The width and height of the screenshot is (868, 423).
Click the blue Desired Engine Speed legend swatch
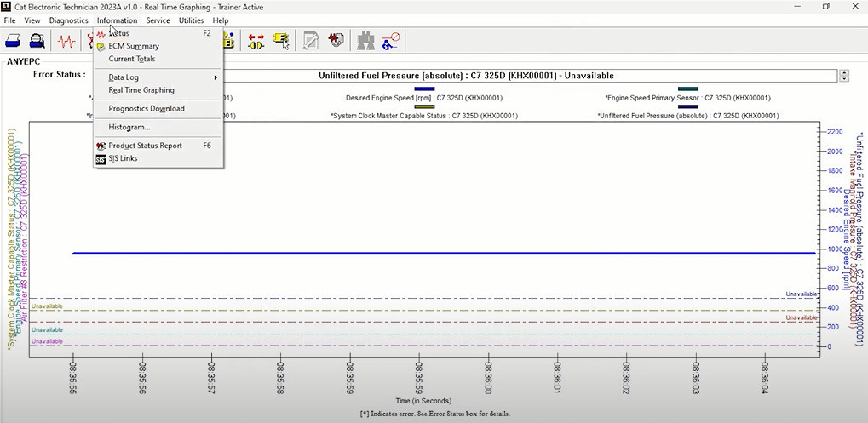(424, 89)
